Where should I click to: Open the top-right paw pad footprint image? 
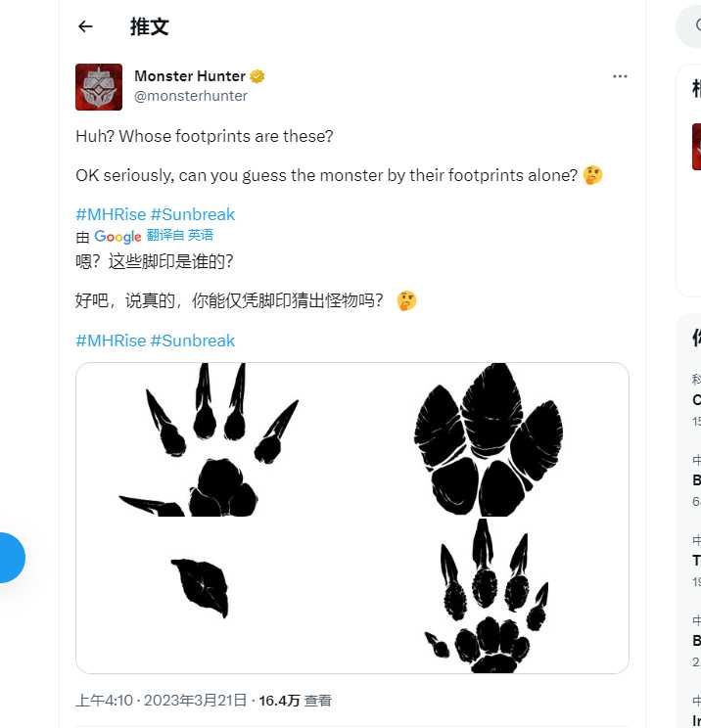tap(491, 439)
